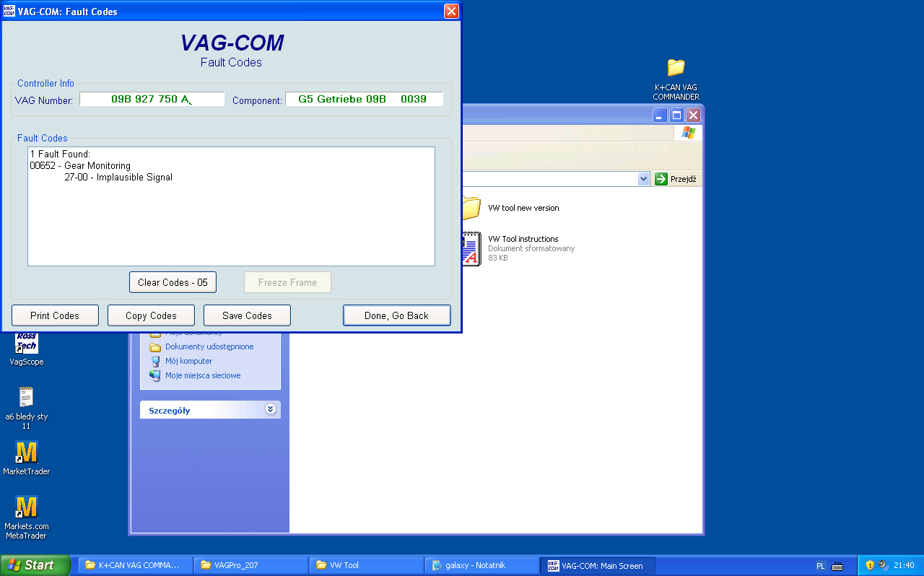The width and height of the screenshot is (924, 576).
Task: Click VAG-COM: Main Screen taskbar button
Action: (597, 565)
